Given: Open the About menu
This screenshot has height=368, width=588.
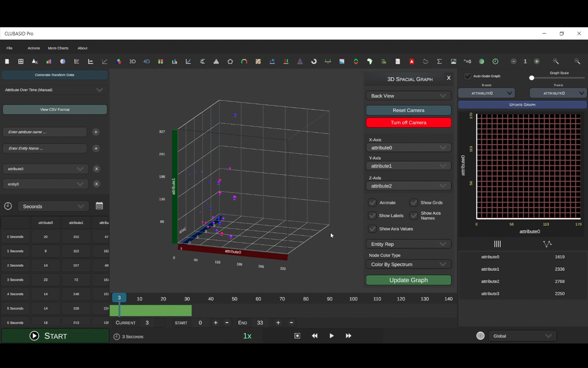Looking at the screenshot, I should (82, 48).
